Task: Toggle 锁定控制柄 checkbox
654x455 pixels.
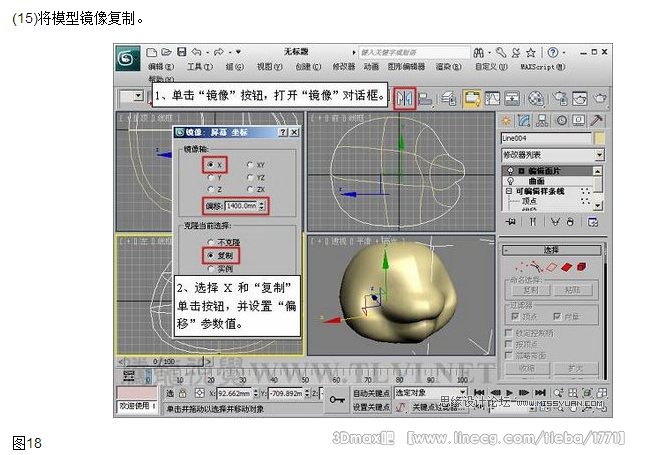Action: click(508, 333)
